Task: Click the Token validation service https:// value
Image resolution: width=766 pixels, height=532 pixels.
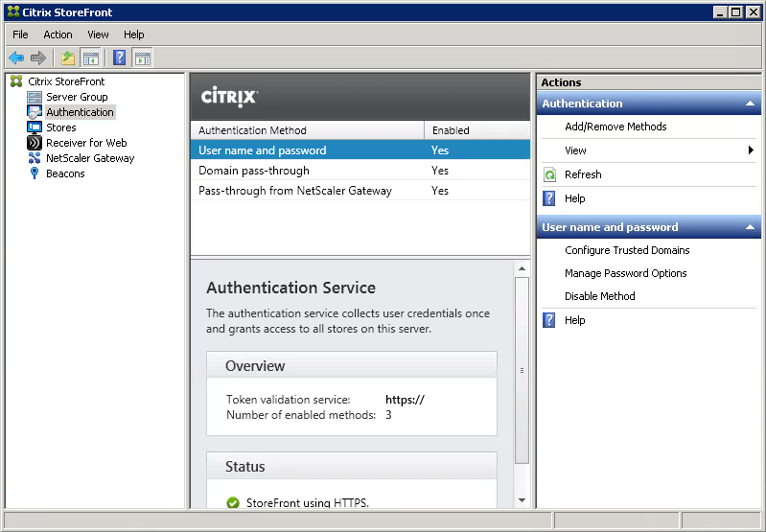Action: coord(405,400)
